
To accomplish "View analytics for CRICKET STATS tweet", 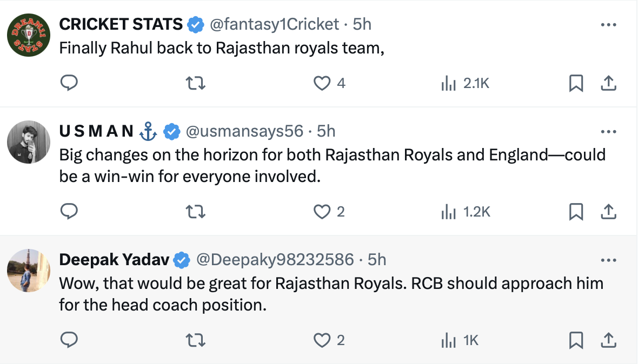I will [x=448, y=83].
